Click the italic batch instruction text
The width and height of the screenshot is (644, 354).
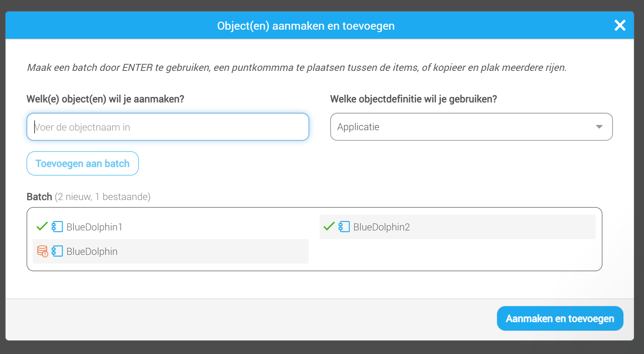297,67
